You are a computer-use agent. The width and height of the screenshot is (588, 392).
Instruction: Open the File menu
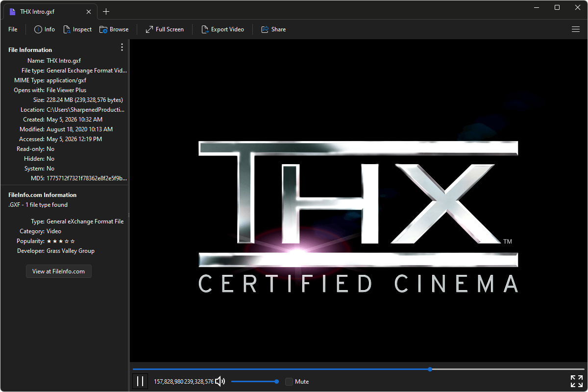(13, 29)
